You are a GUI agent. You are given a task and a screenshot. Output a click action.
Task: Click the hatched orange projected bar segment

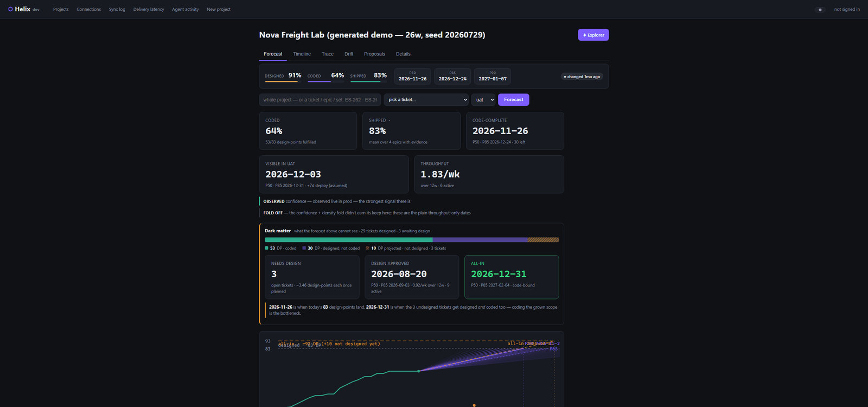(543, 240)
